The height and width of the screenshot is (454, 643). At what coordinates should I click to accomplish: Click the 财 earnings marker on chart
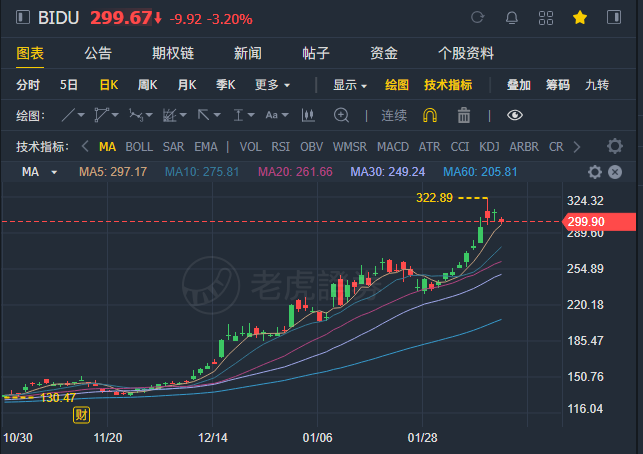tap(81, 415)
